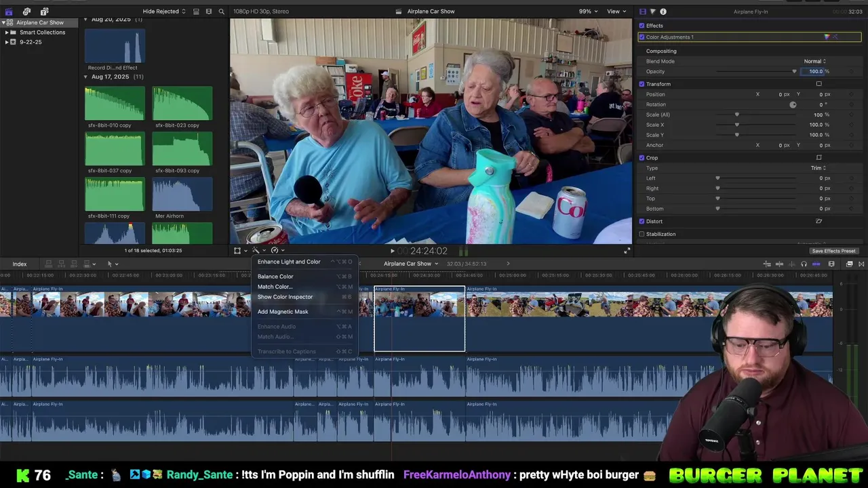The width and height of the screenshot is (868, 488).
Task: Click the enhancements magic wand icon
Action: (256, 251)
